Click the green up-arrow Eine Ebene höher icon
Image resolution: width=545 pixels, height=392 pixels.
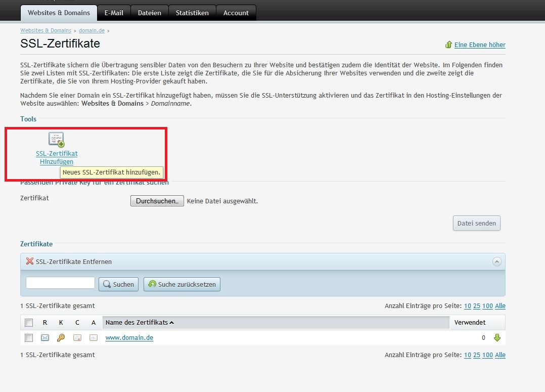[448, 45]
